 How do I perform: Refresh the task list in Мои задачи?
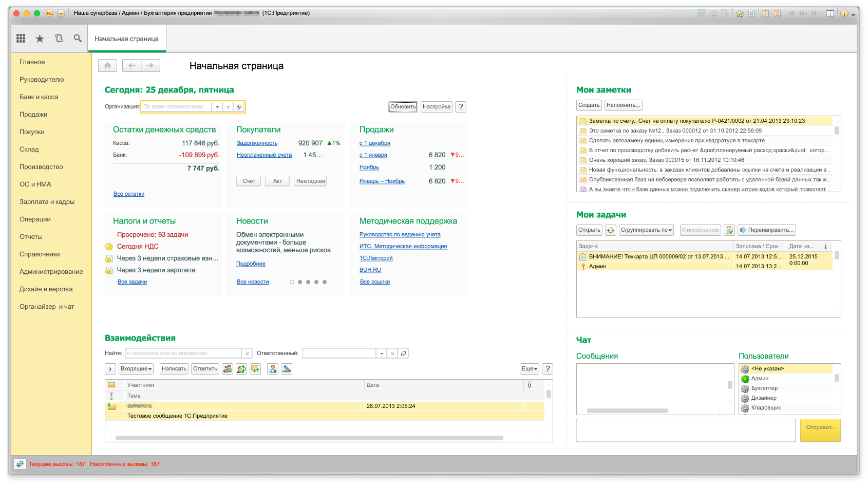(610, 230)
